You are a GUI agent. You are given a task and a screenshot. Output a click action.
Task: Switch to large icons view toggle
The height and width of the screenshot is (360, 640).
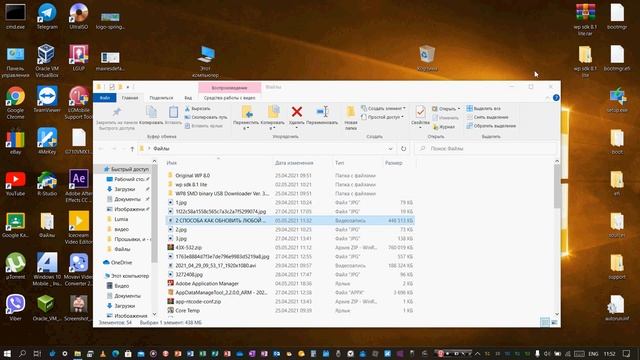click(554, 322)
